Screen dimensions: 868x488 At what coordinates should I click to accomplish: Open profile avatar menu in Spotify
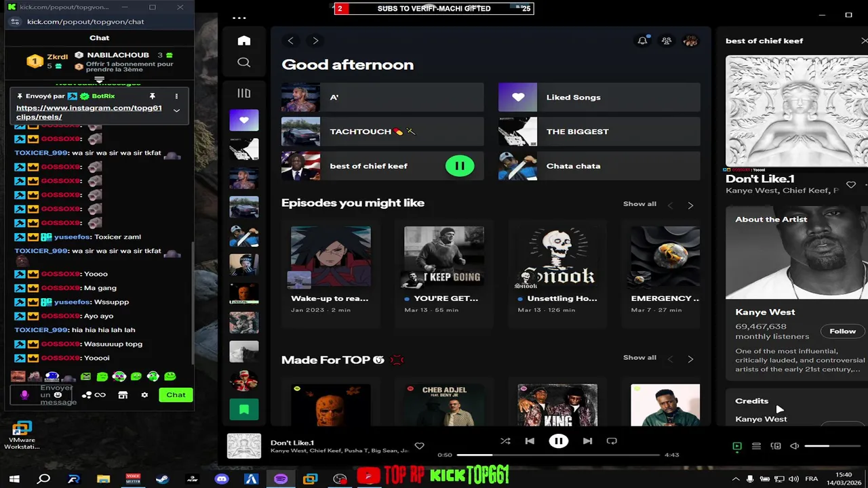[690, 41]
